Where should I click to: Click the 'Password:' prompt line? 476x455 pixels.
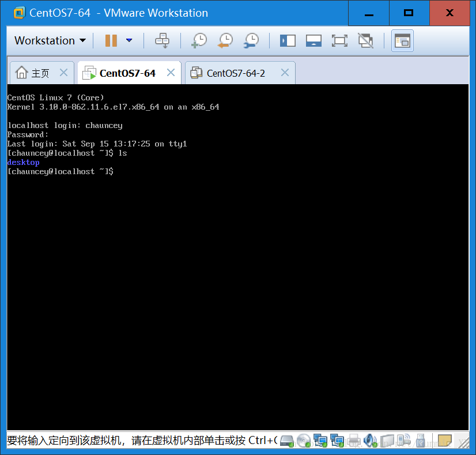click(28, 134)
